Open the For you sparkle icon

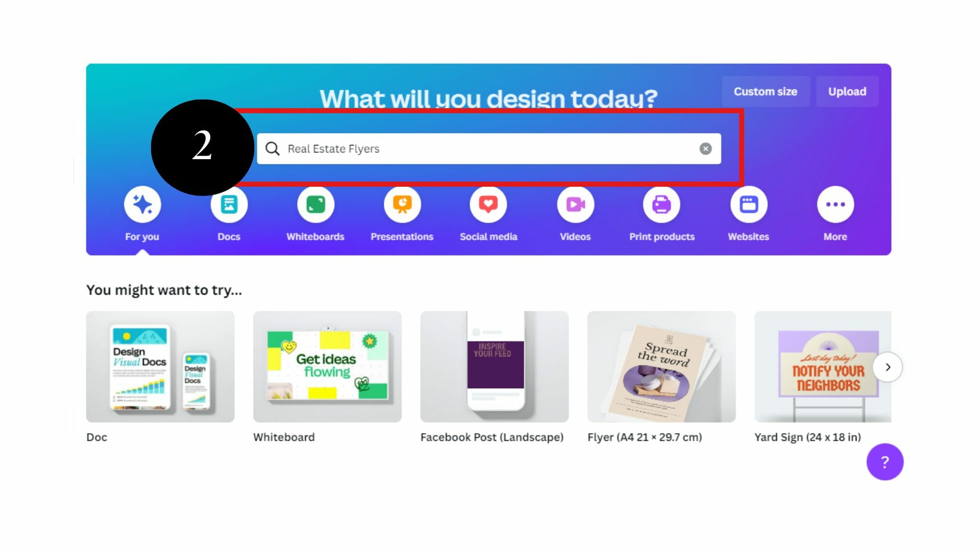pyautogui.click(x=142, y=205)
